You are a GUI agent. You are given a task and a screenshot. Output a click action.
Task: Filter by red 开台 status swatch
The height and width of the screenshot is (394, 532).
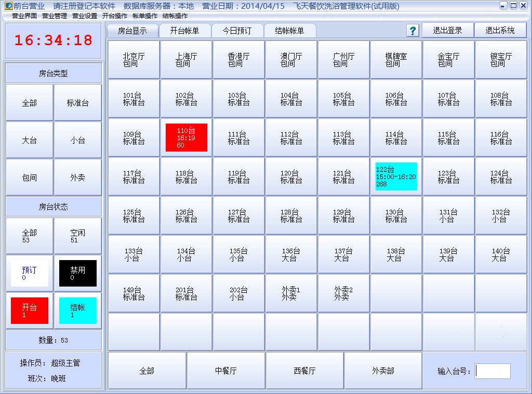click(30, 310)
